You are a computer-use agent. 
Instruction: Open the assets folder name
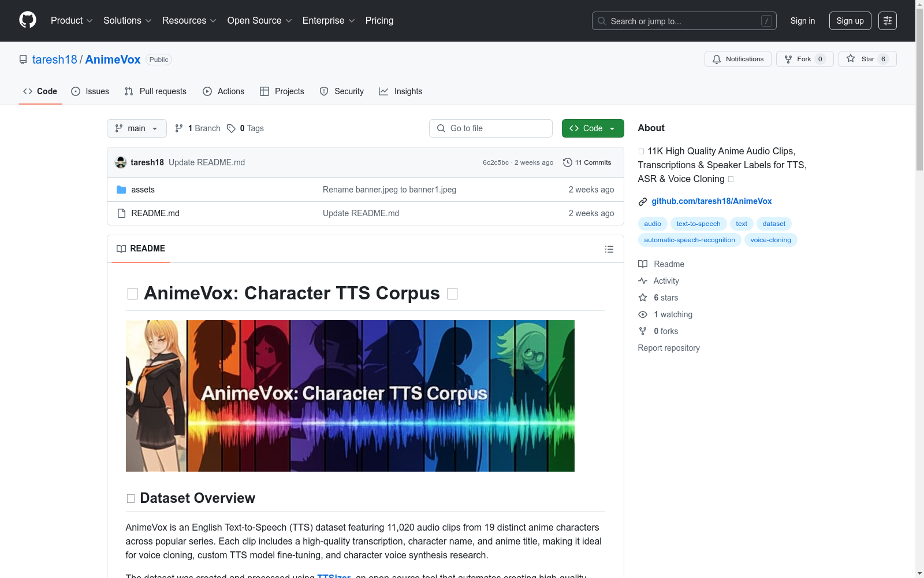pyautogui.click(x=143, y=190)
